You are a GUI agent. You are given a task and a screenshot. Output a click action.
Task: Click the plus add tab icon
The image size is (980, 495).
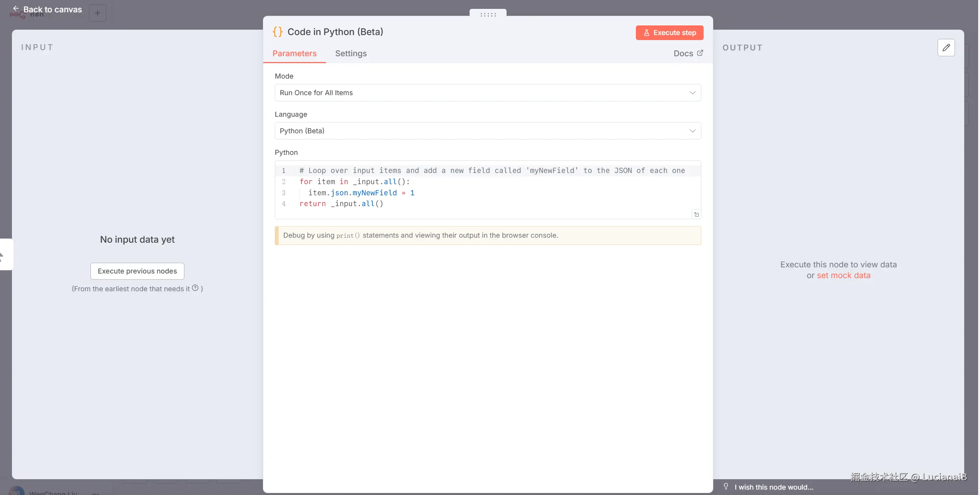[97, 13]
